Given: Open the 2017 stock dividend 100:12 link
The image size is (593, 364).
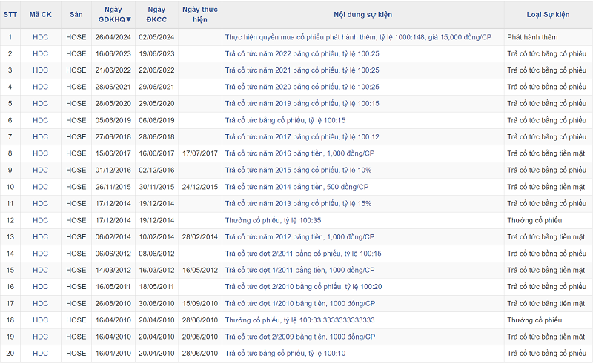Looking at the screenshot, I should [302, 136].
